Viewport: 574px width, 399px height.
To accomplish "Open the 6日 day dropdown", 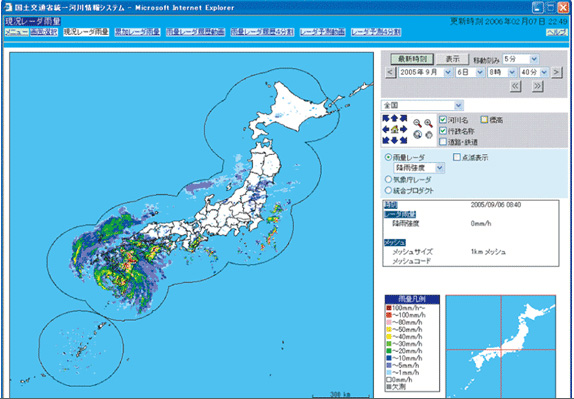I will [x=470, y=72].
